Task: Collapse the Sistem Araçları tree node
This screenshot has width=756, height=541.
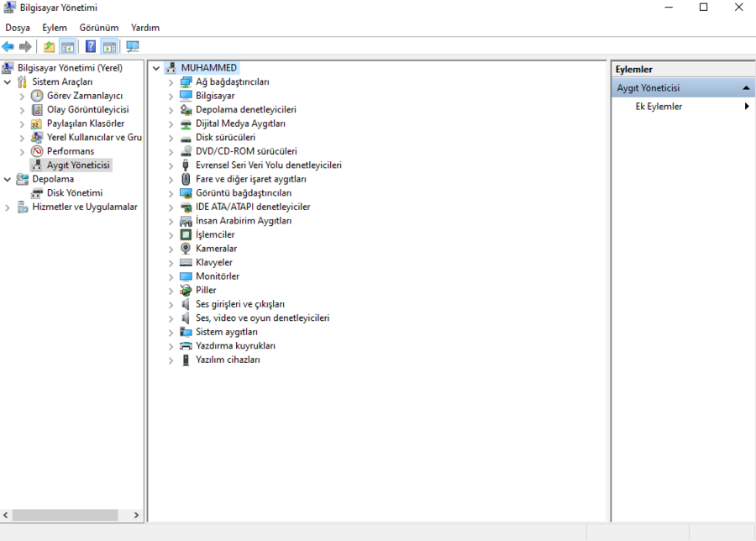Action: (x=8, y=82)
